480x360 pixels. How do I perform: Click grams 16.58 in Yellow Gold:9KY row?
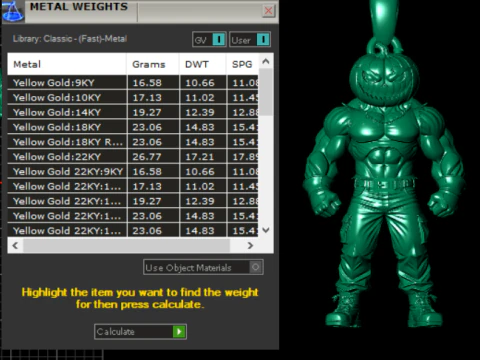[x=147, y=83]
